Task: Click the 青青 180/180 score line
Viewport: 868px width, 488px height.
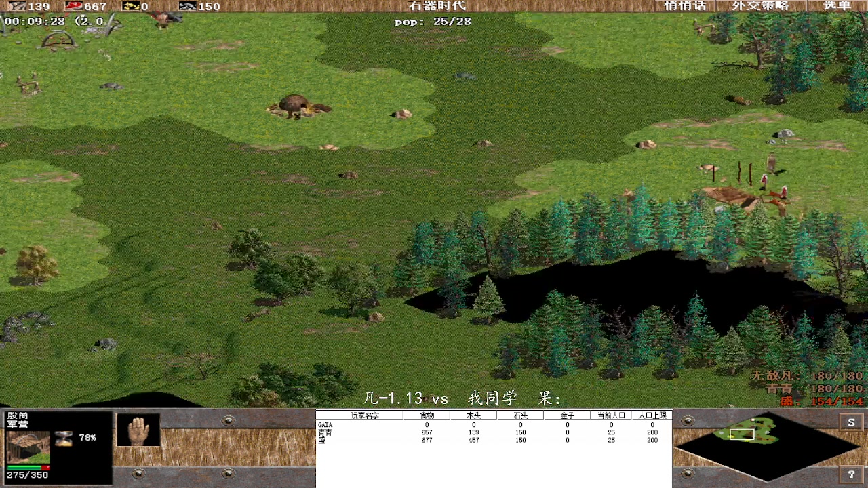Action: coord(814,389)
